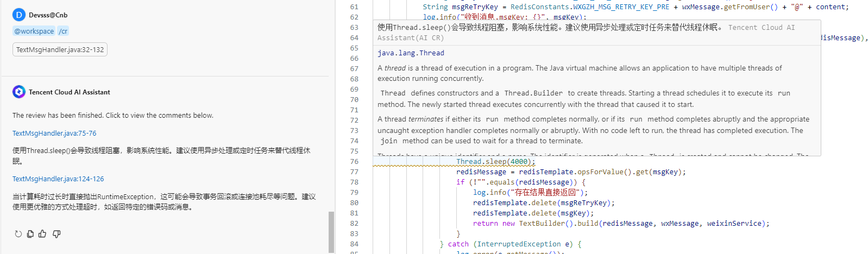The height and width of the screenshot is (254, 868).
Task: Click the return new TextBuilder() line
Action: click(621, 223)
